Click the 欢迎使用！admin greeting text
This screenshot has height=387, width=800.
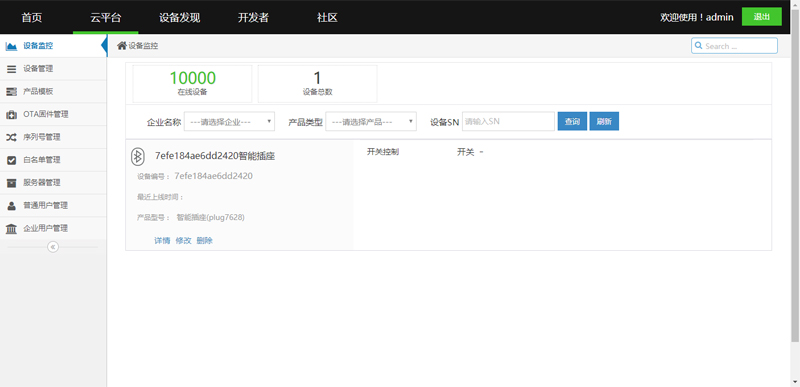[x=697, y=17]
